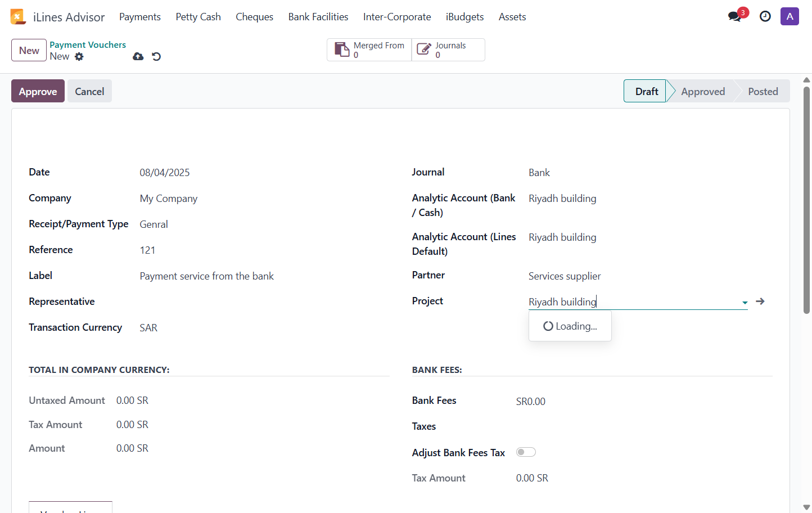Select the Draft status stage

tap(646, 91)
